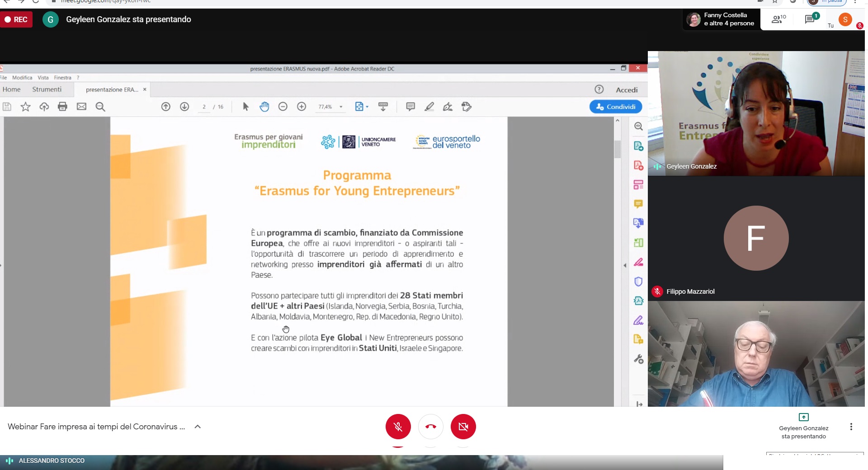Open the Modifica menu
This screenshot has height=470, width=868.
tap(22, 78)
